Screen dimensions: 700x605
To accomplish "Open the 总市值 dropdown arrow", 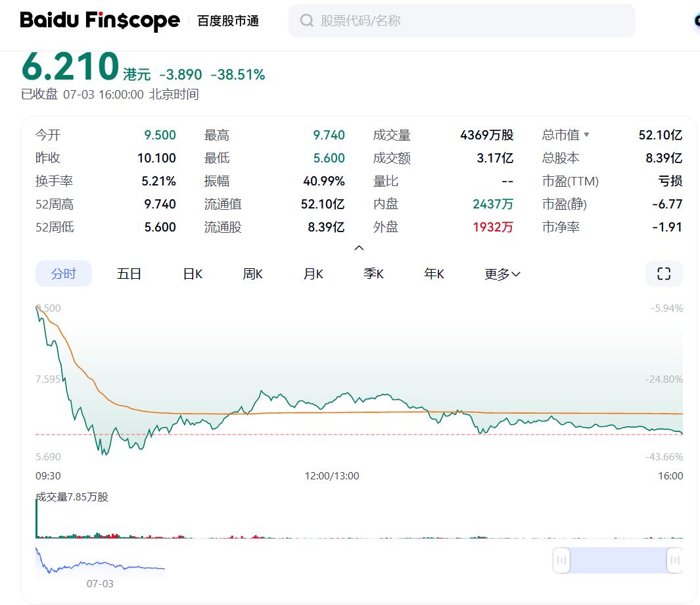I will point(586,134).
